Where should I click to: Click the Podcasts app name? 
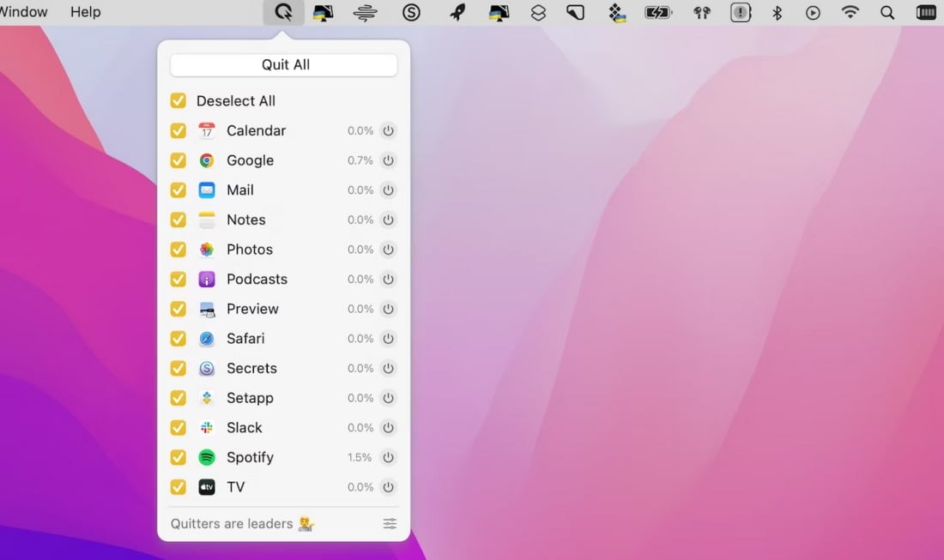pyautogui.click(x=257, y=279)
